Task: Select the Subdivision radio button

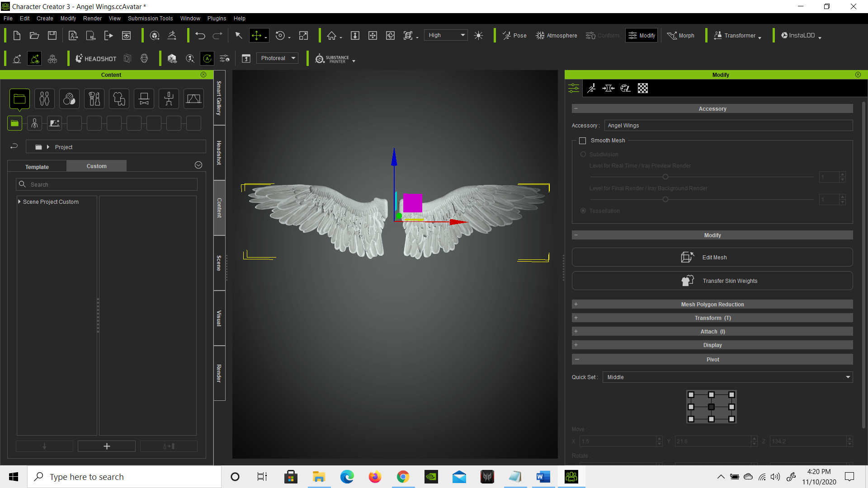Action: click(583, 155)
